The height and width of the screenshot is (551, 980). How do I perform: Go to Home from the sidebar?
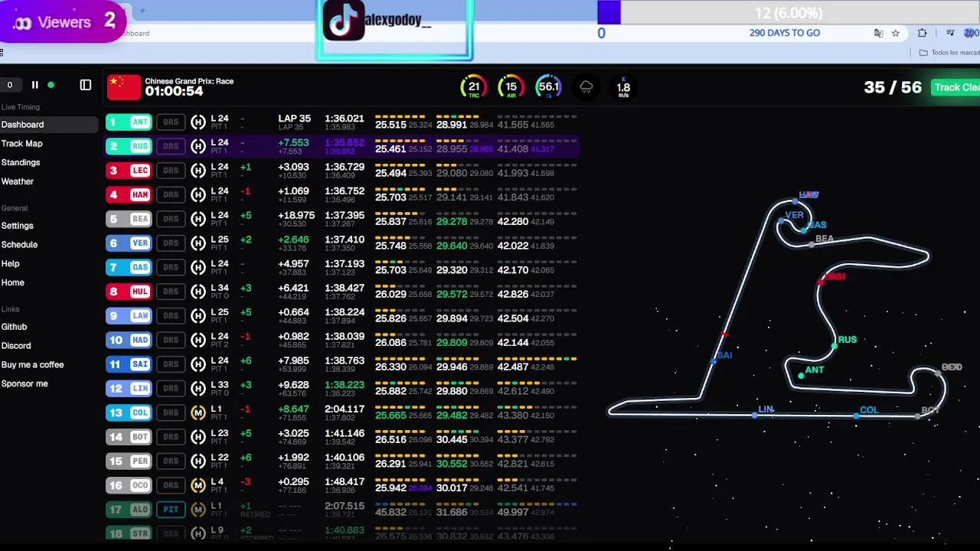(12, 282)
